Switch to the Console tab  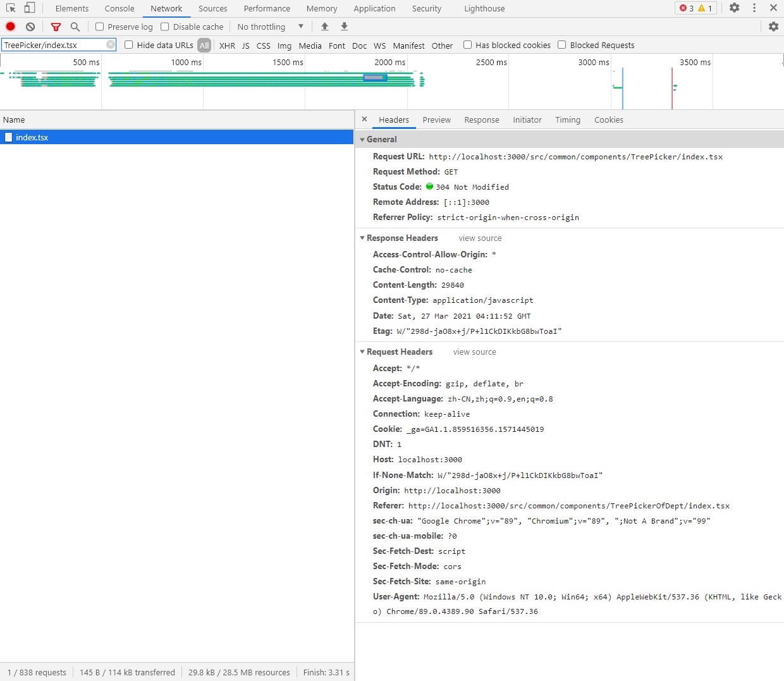click(x=119, y=9)
